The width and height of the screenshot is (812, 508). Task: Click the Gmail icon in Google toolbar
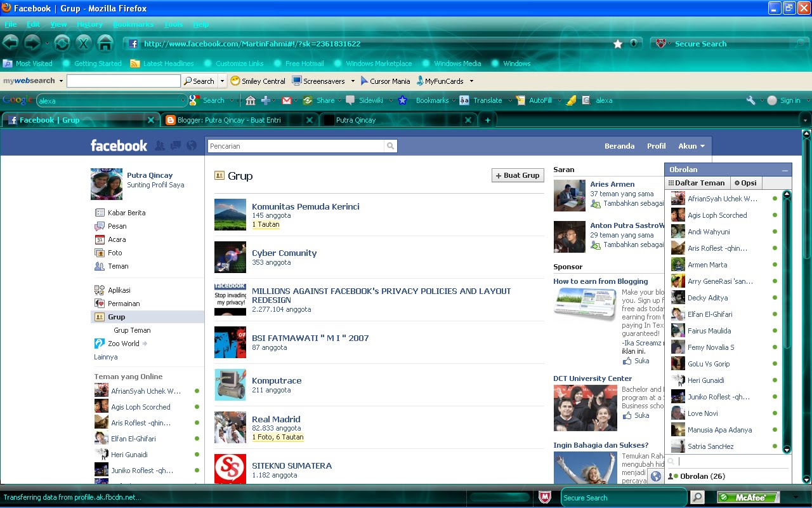pos(287,100)
